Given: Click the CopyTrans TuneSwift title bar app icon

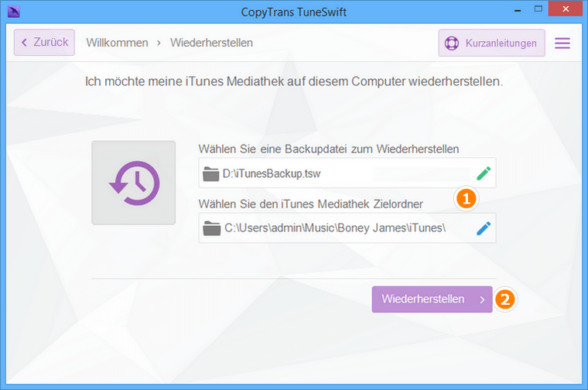Looking at the screenshot, I should pyautogui.click(x=14, y=12).
